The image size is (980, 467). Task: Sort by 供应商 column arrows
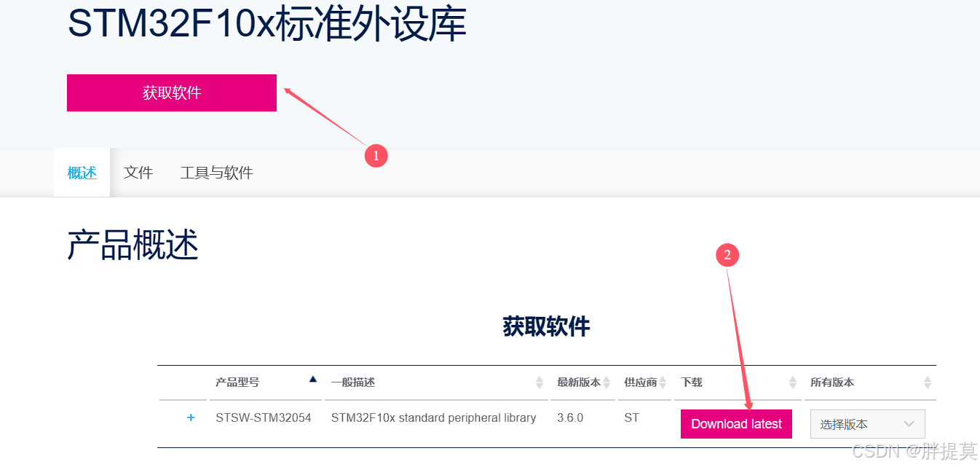click(x=663, y=382)
